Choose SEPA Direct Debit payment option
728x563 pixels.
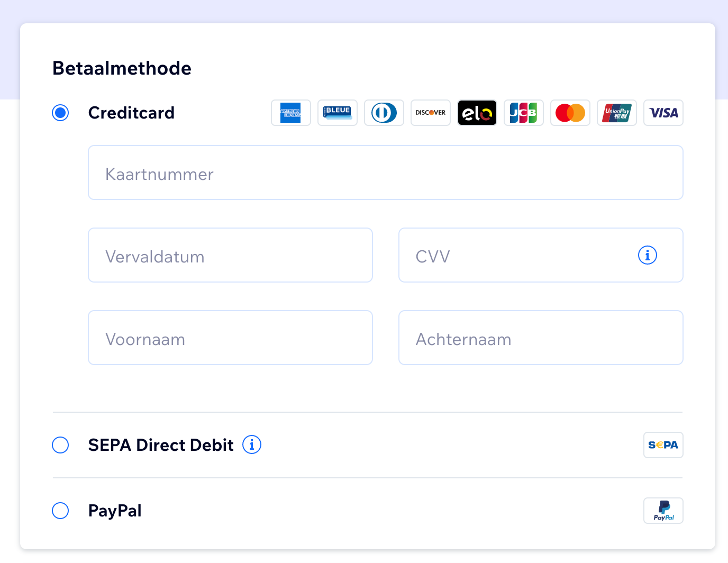point(60,445)
